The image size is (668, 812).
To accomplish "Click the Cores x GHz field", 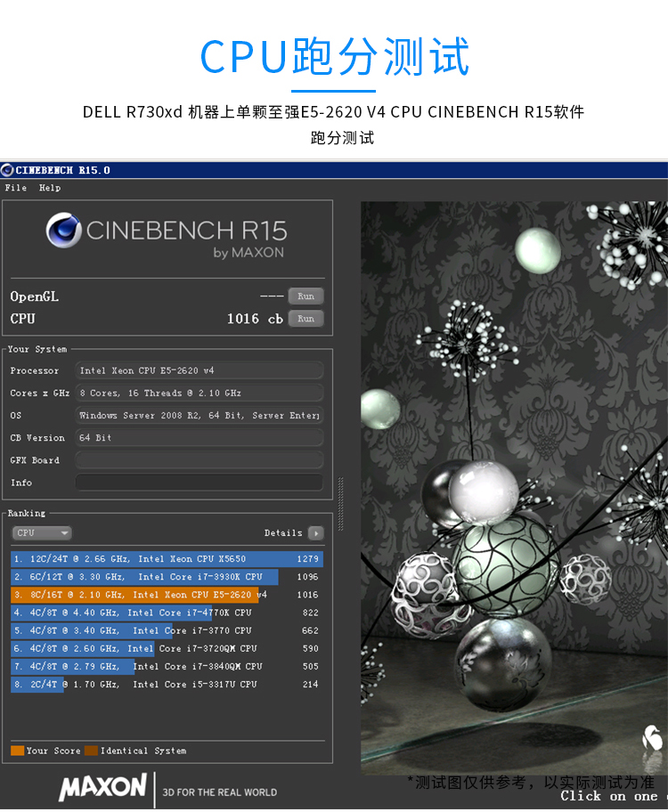I will (x=200, y=393).
